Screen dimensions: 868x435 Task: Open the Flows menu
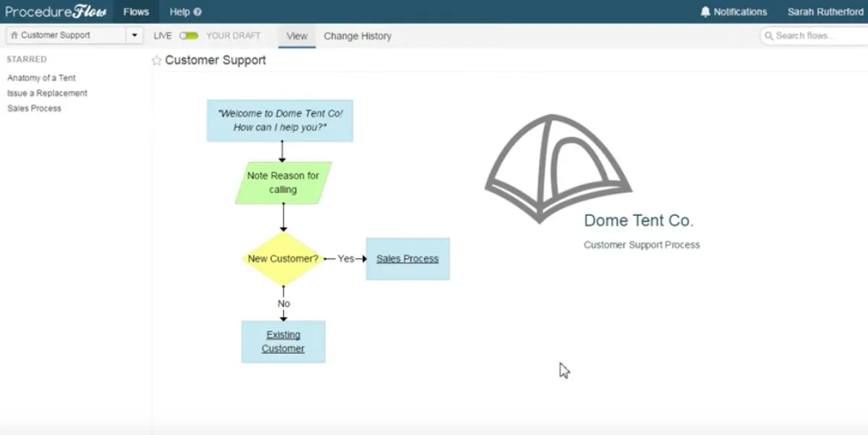pos(136,12)
